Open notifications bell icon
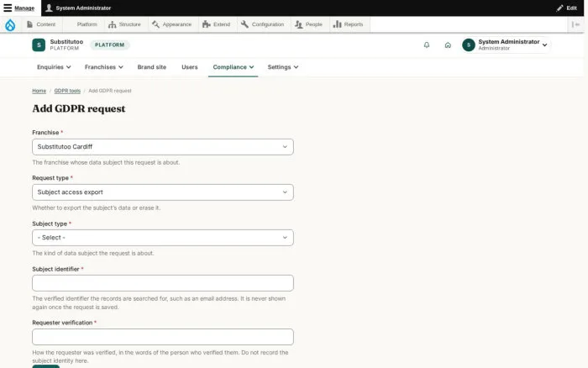Image resolution: width=588 pixels, height=368 pixels. click(x=427, y=45)
